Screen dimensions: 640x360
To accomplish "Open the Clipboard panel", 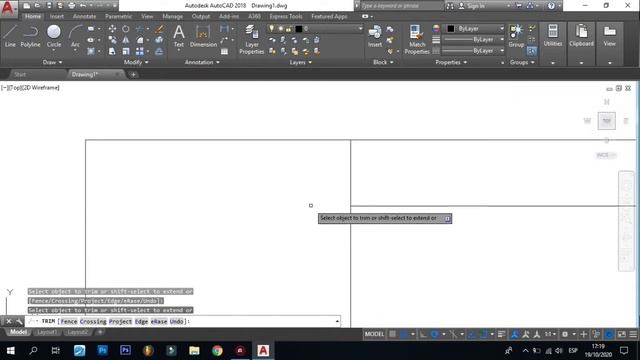I will 581,36.
